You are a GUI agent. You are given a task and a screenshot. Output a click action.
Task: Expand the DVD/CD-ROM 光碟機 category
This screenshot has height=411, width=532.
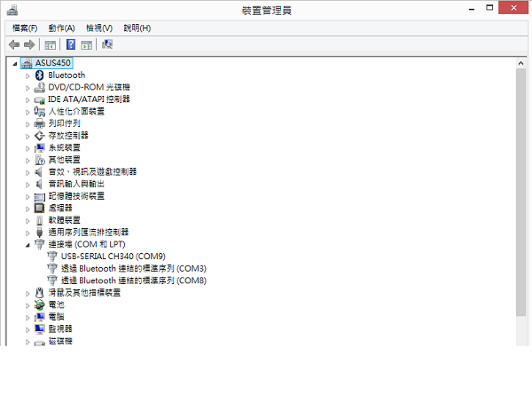(x=27, y=88)
